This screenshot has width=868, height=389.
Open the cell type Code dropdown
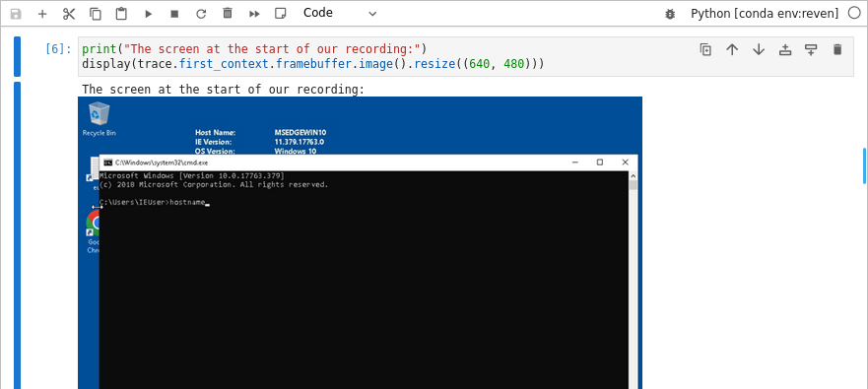coord(340,13)
